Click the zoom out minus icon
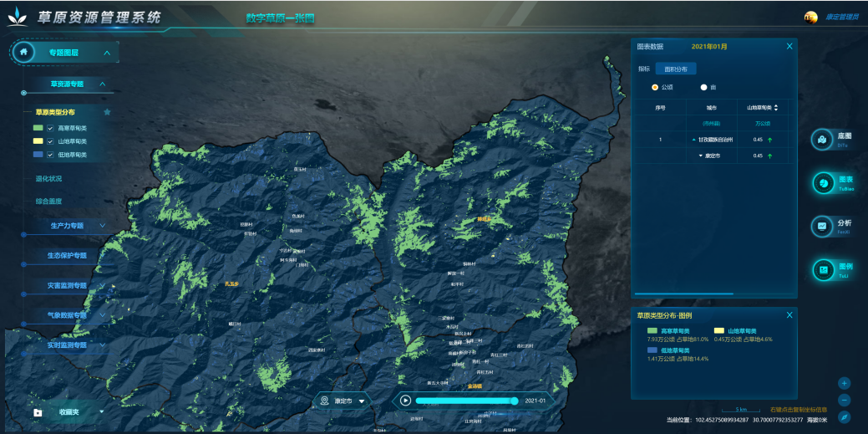The height and width of the screenshot is (434, 868). point(845,400)
